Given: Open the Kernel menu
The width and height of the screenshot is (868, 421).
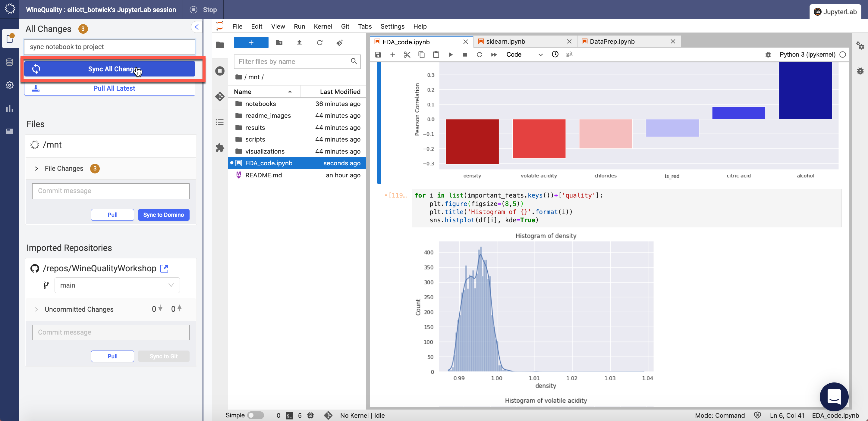Looking at the screenshot, I should 322,26.
